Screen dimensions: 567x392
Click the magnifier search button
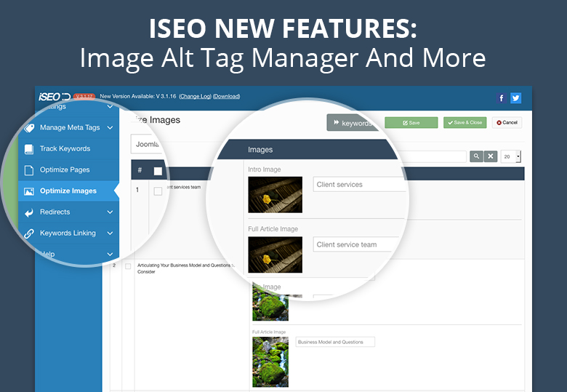tap(476, 156)
